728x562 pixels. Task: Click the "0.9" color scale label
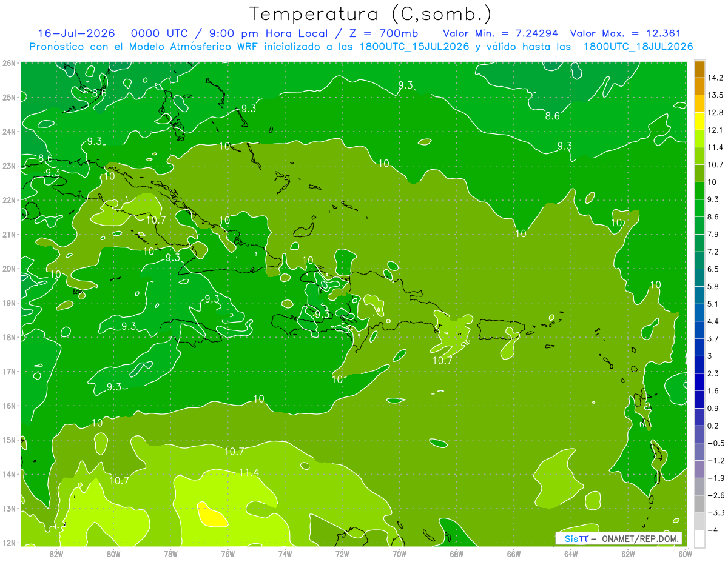click(712, 408)
